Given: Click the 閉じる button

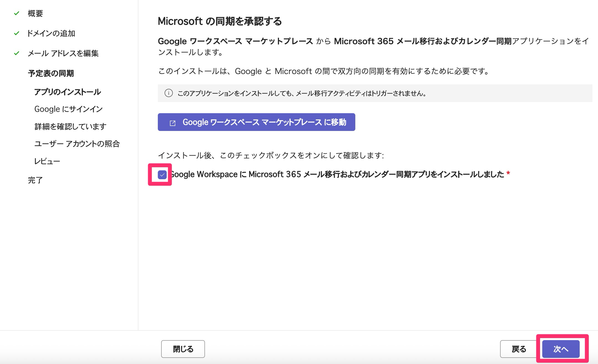Looking at the screenshot, I should click(x=183, y=349).
